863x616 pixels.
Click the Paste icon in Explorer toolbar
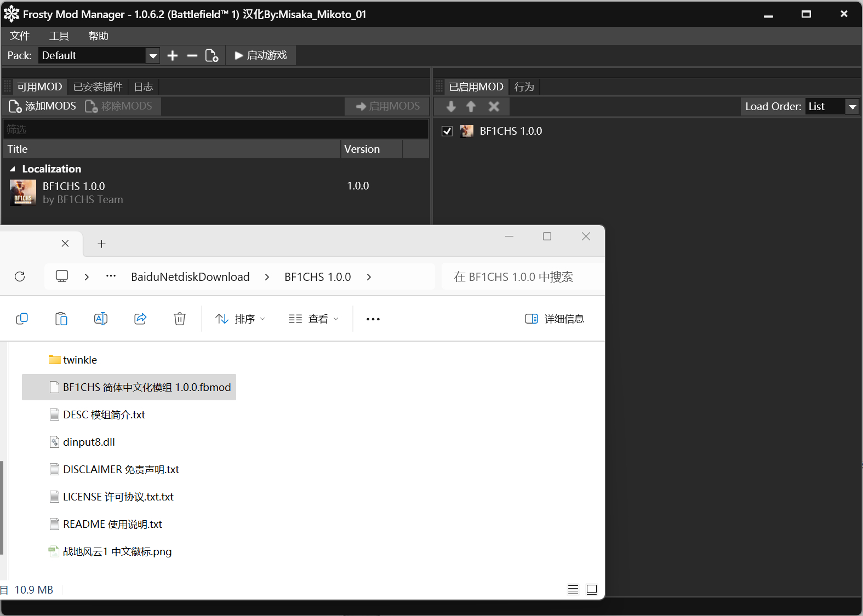61,319
